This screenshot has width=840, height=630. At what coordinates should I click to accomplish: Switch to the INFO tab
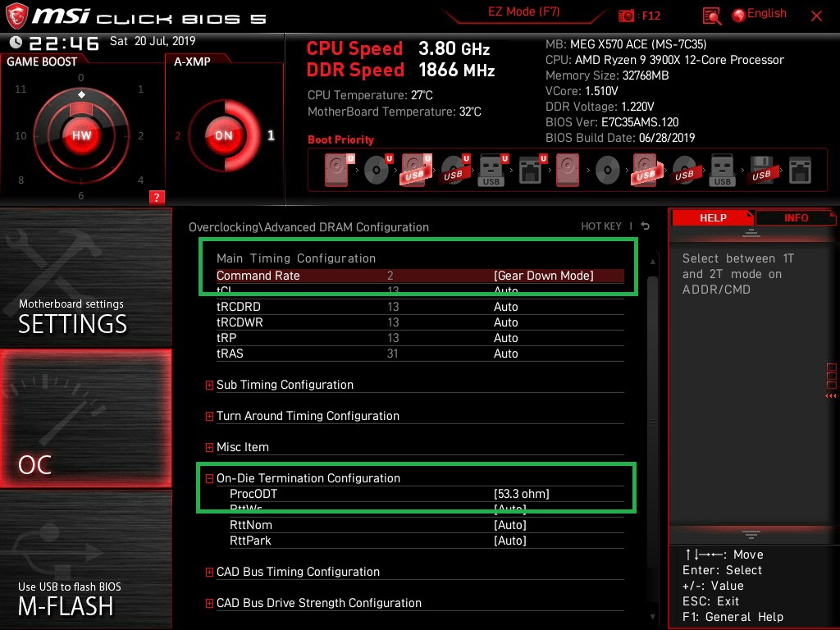[x=796, y=217]
